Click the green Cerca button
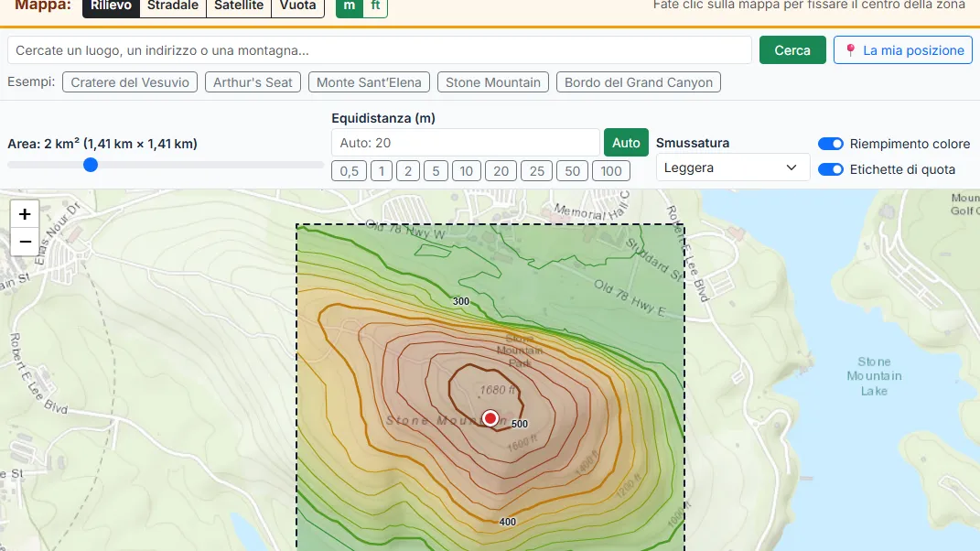 (x=792, y=50)
